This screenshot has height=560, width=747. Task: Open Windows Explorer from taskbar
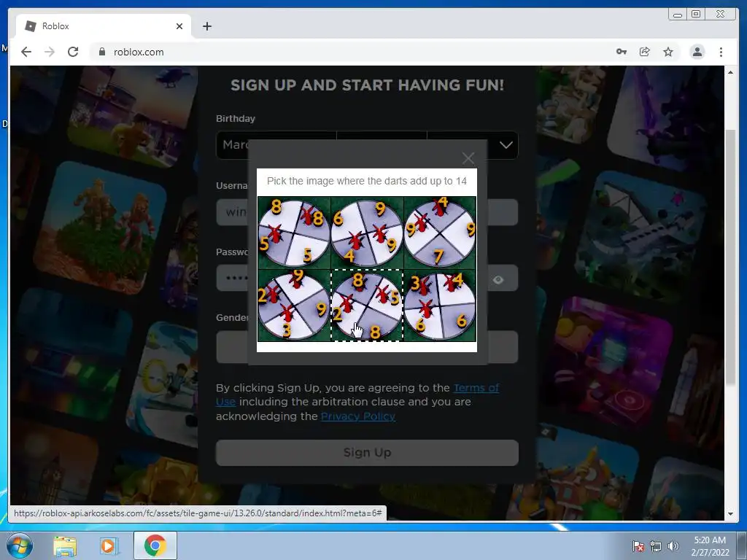coord(65,545)
